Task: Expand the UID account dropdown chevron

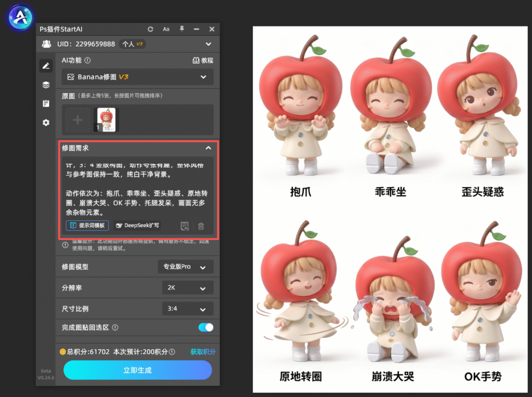Action: pyautogui.click(x=208, y=44)
